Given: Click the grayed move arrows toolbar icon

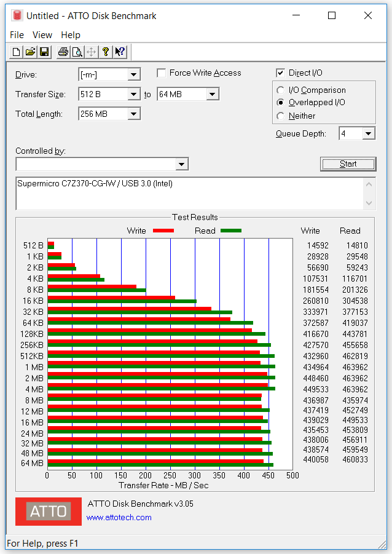Looking at the screenshot, I should [91, 52].
